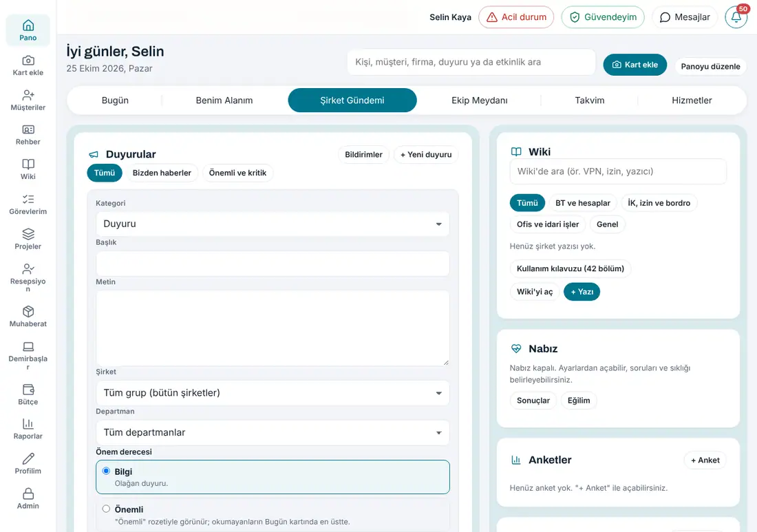
Task: Click the Güvendeyim button
Action: [603, 17]
